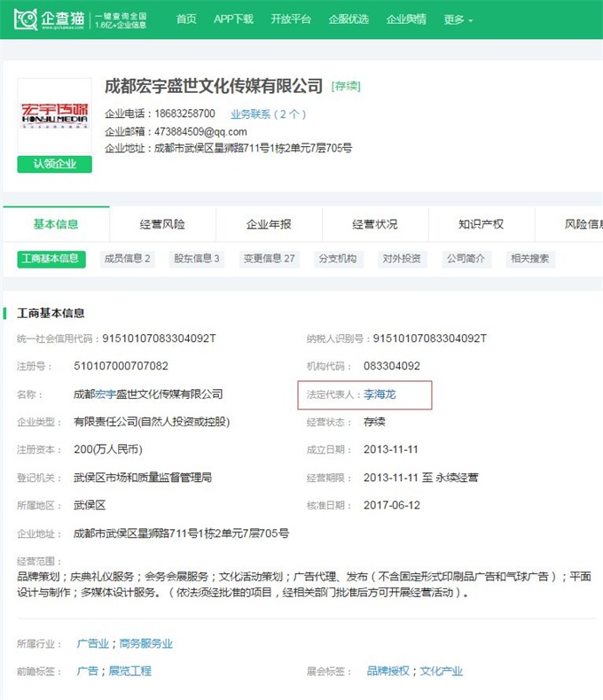Click the unified credit code after 统一社会信用代码

click(x=159, y=338)
